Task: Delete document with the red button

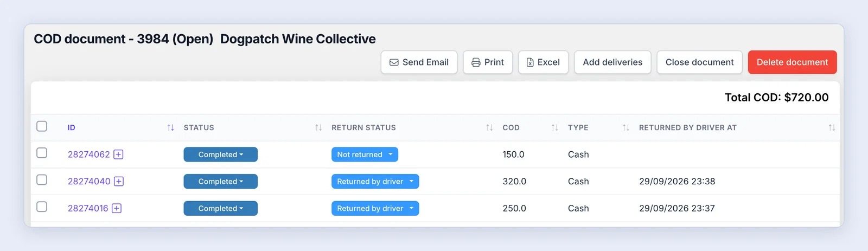Action: click(x=792, y=62)
